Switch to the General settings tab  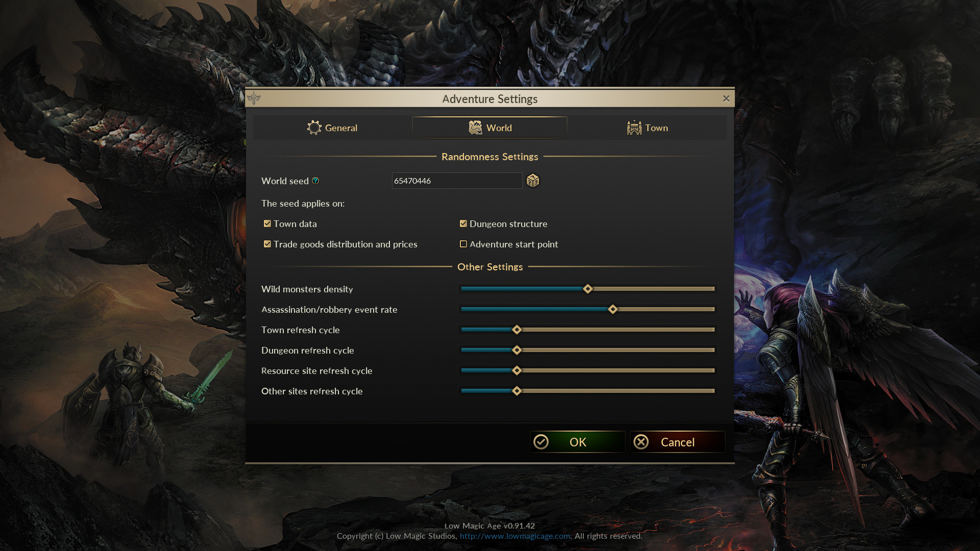332,127
